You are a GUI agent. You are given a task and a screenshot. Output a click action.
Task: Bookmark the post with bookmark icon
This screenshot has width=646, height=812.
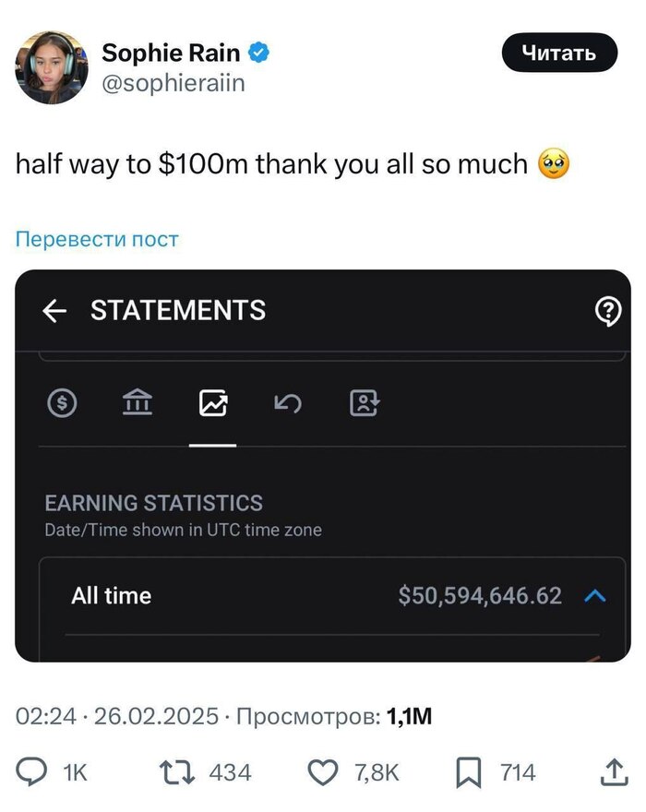469,771
